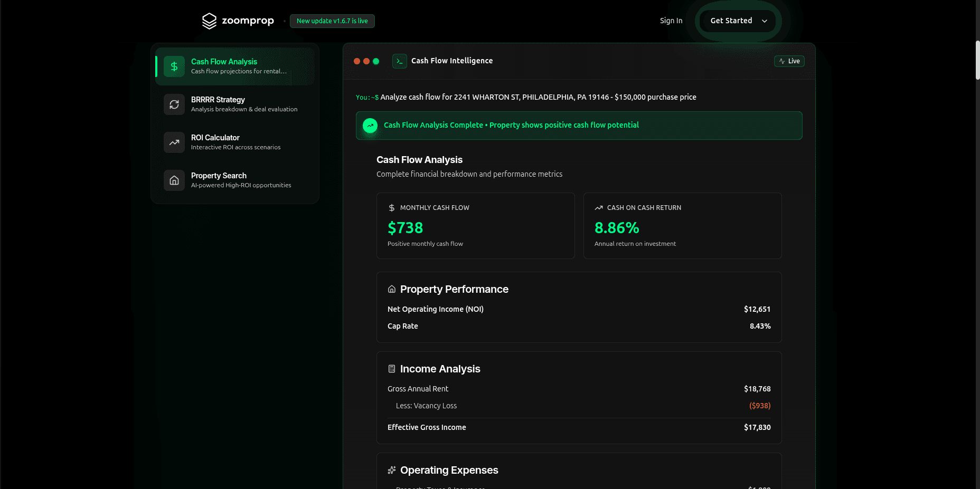The image size is (980, 489).
Task: Click the 8.43% cap rate value
Action: pos(760,326)
